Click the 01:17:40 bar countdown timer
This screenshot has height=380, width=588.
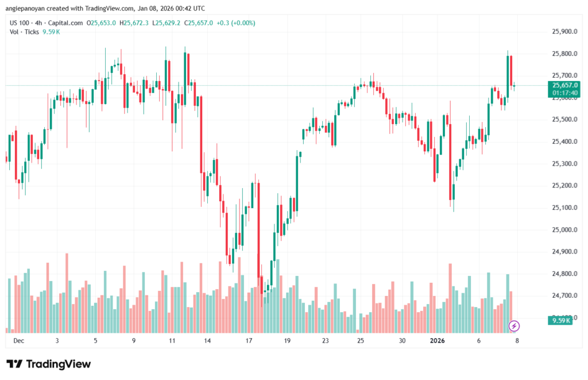[564, 93]
